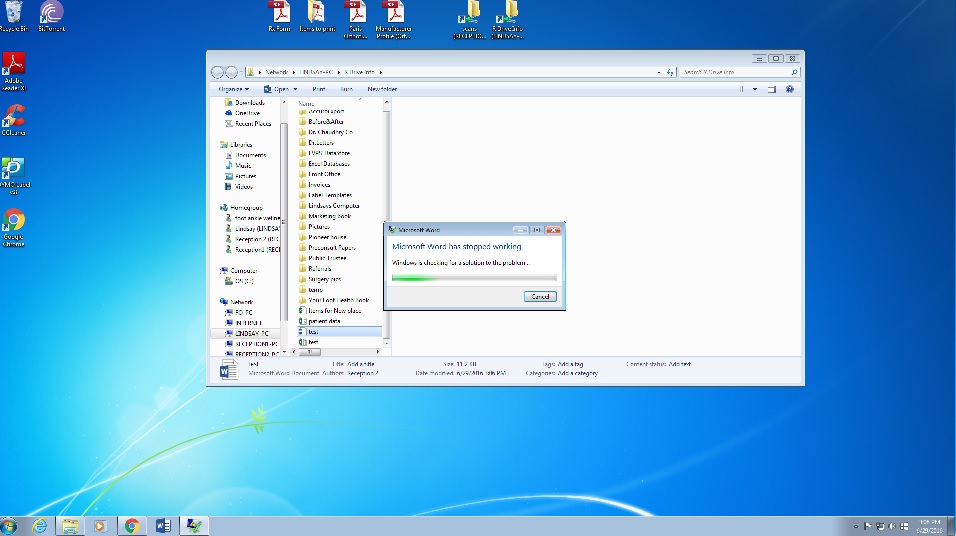Select Recent Places in navigation pane
The image size is (956, 536).
pos(248,123)
